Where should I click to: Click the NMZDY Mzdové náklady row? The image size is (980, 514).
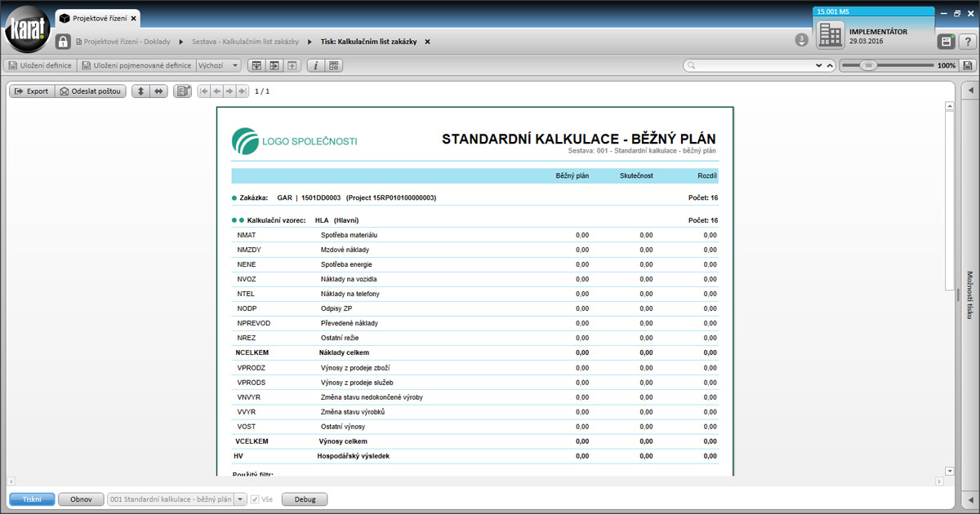[x=474, y=250]
